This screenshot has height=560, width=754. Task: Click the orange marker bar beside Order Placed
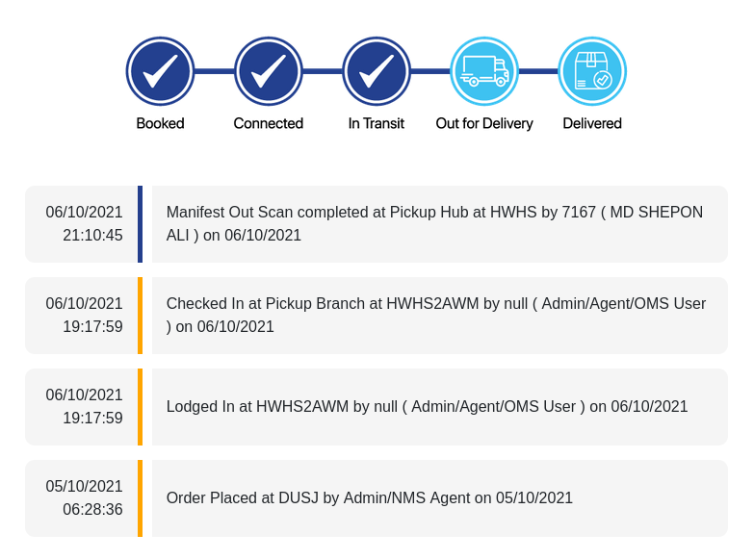(x=140, y=497)
